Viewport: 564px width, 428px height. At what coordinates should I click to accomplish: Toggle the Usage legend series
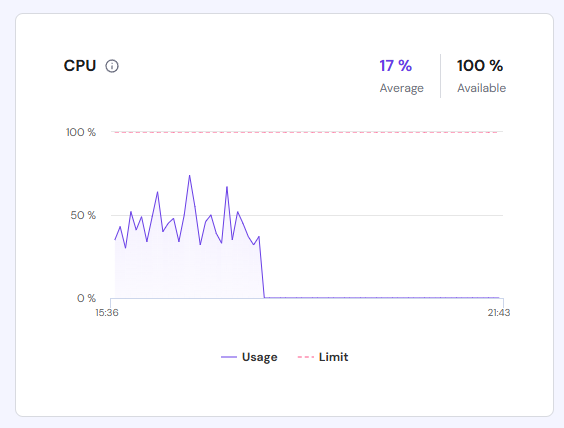point(249,357)
